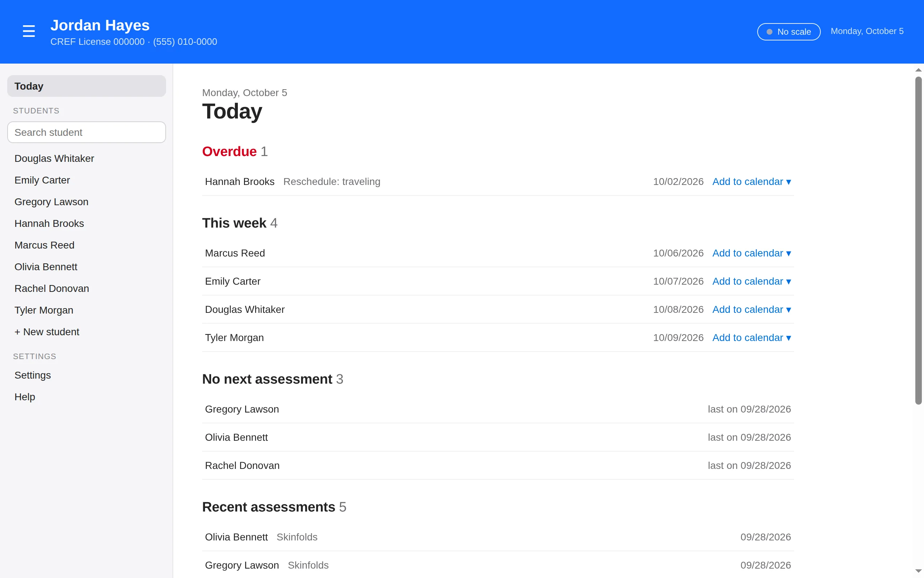Click the 10/07/2026 date for Emily Carter

click(x=678, y=281)
